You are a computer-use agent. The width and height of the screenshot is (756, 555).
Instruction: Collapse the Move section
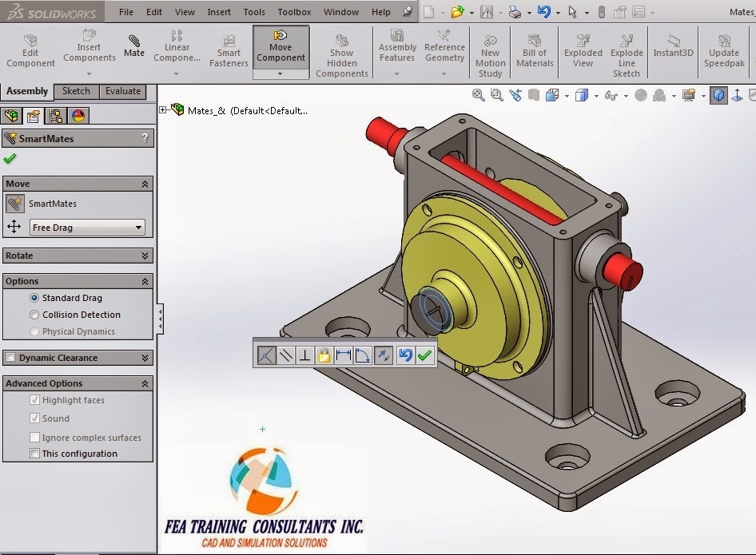(145, 184)
